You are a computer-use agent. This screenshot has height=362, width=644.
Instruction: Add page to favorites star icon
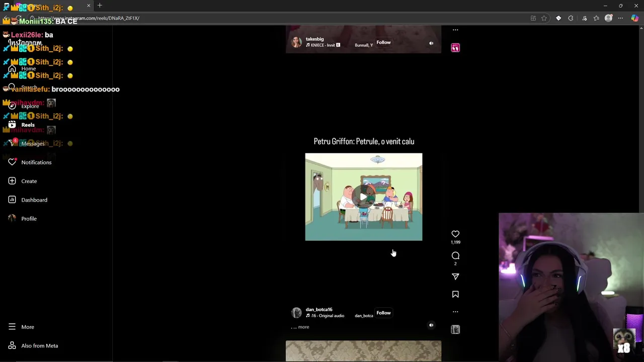point(544,18)
